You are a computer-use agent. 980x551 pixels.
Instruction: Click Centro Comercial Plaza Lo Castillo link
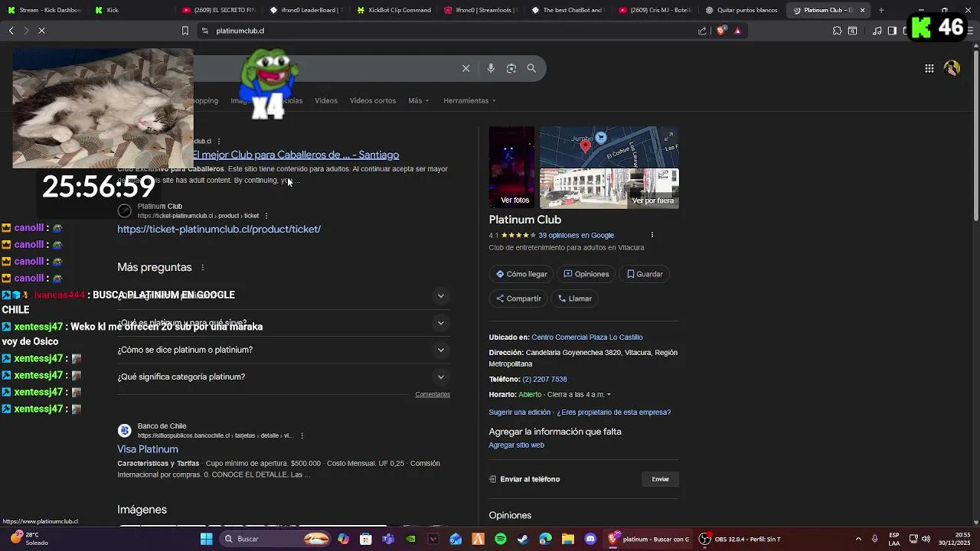pos(587,337)
